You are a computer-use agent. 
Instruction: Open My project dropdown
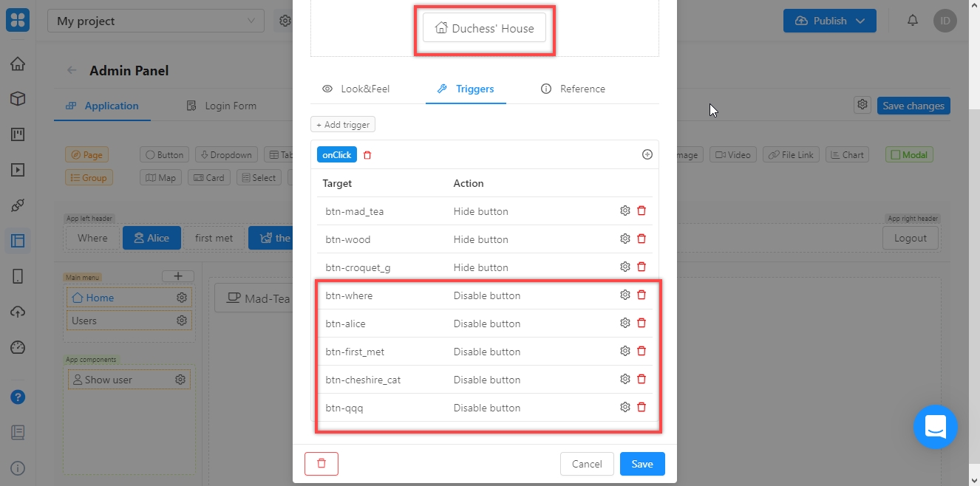(155, 21)
